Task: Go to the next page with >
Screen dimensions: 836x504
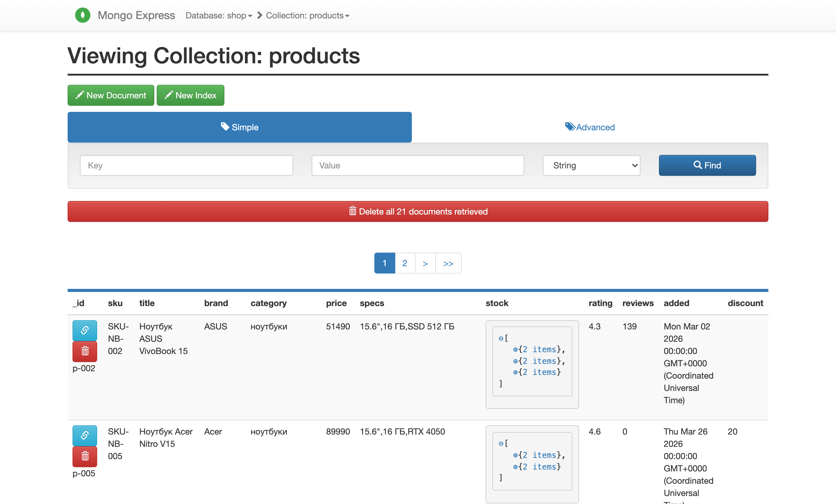Action: (425, 263)
